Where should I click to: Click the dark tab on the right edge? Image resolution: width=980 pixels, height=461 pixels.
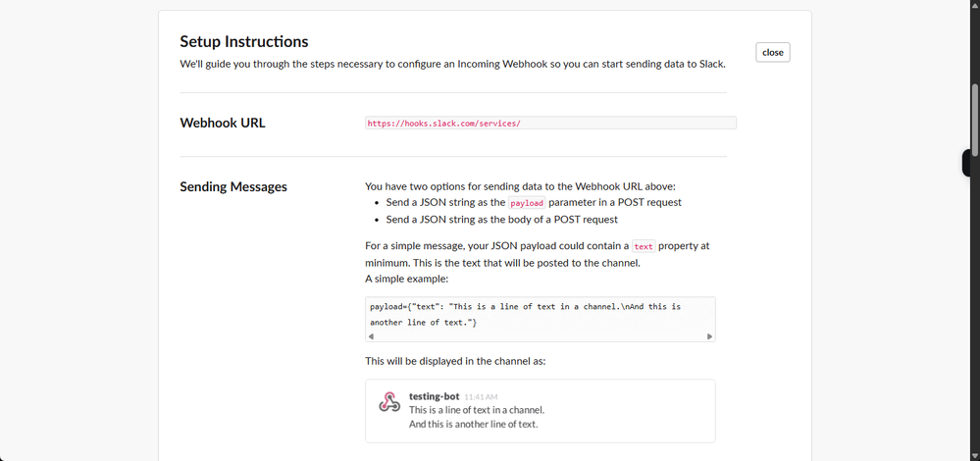(x=970, y=163)
